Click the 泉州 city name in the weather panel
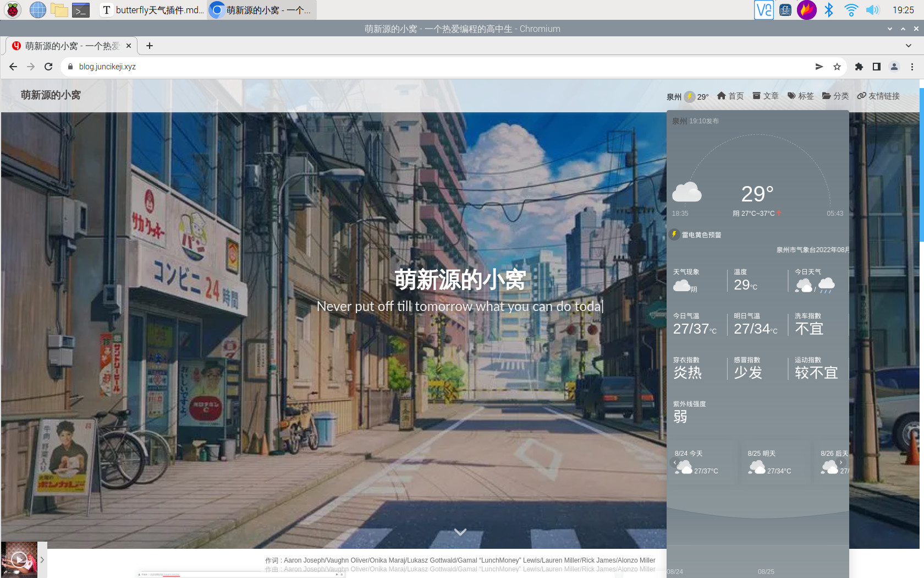This screenshot has width=924, height=578. 679,121
